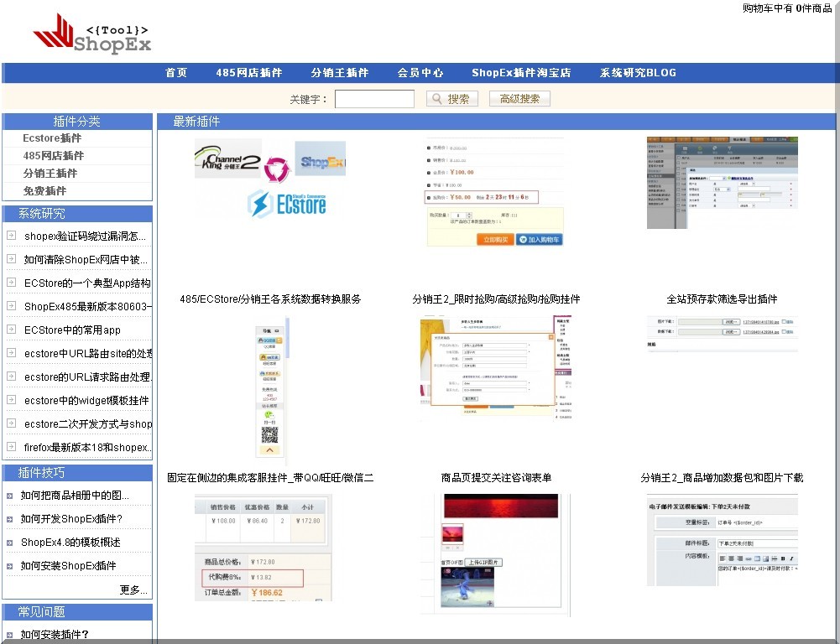Viewport: 840px width, 644px height.
Task: Open 分销王2_限时抢购/高级抢购/抢购挂件 title
Action: click(x=496, y=299)
